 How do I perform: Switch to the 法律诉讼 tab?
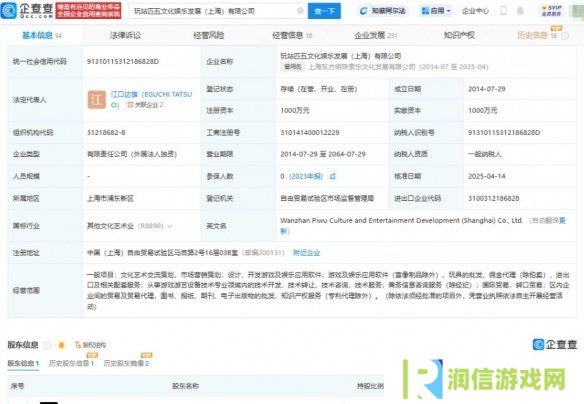point(125,35)
